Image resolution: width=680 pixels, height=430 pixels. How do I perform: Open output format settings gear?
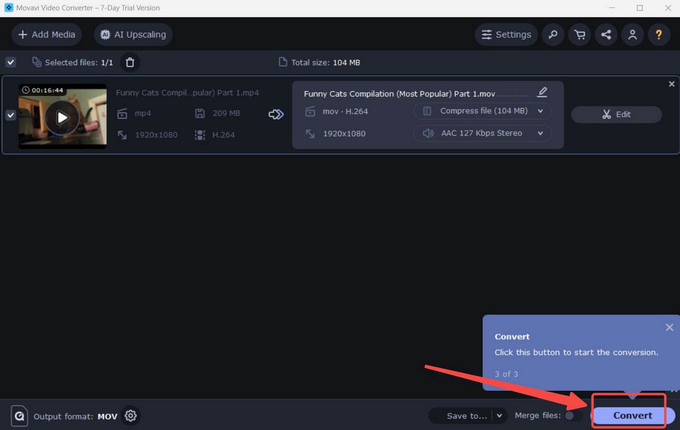pos(131,416)
